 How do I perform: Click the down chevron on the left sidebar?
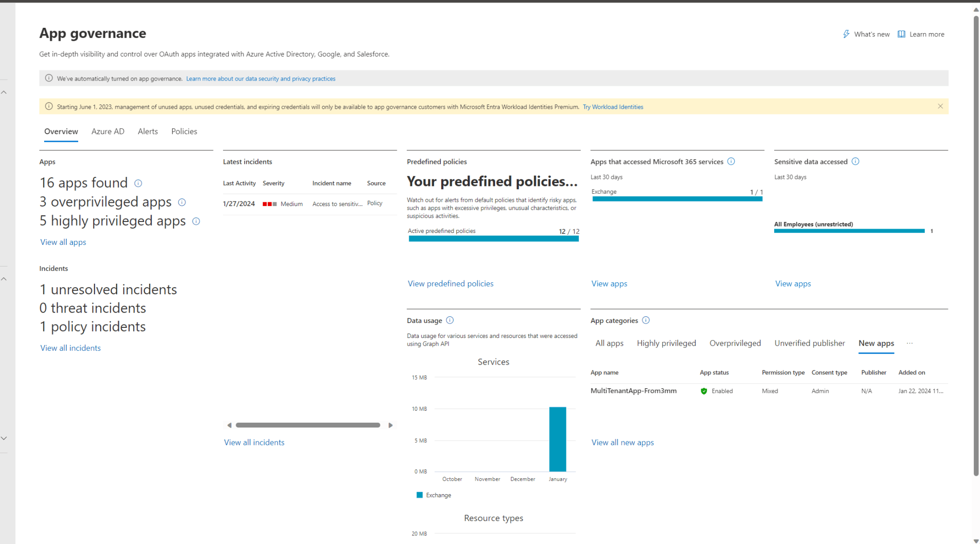tap(4, 438)
